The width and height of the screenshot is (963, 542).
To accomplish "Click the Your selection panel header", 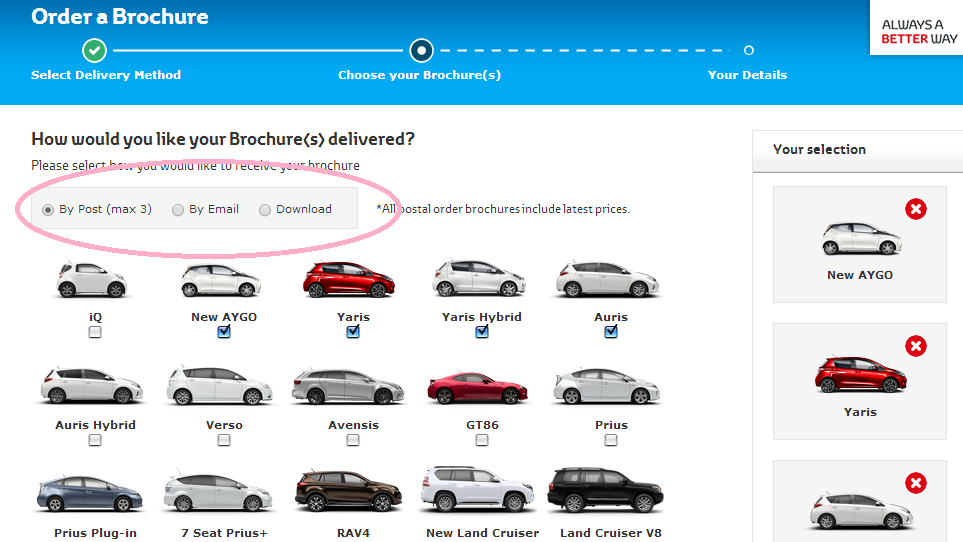I will tap(857, 151).
